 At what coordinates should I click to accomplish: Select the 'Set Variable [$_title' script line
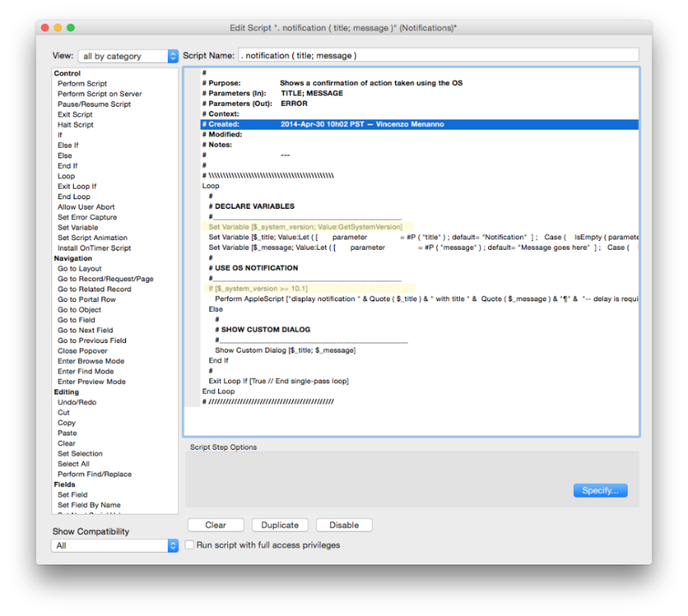click(419, 237)
